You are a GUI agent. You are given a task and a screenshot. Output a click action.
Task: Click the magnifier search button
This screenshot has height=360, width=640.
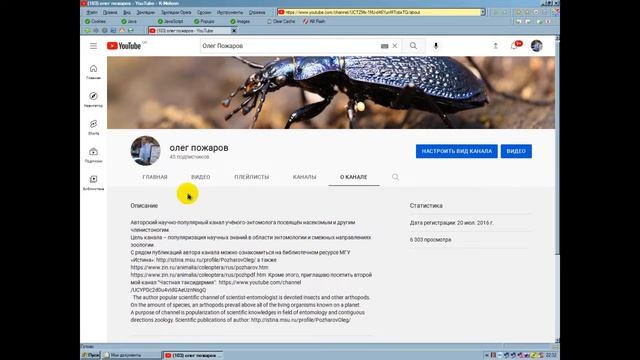point(413,46)
